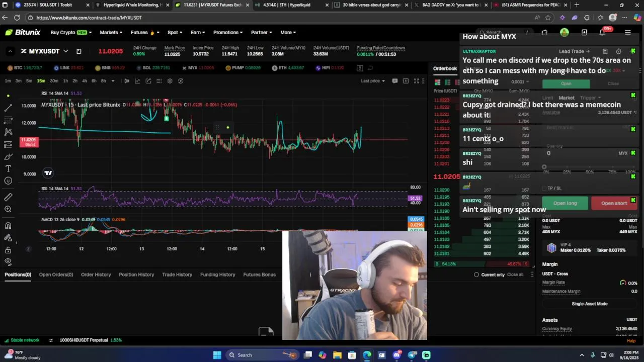This screenshot has width=644, height=362.
Task: Click the Open long button
Action: [x=565, y=203]
